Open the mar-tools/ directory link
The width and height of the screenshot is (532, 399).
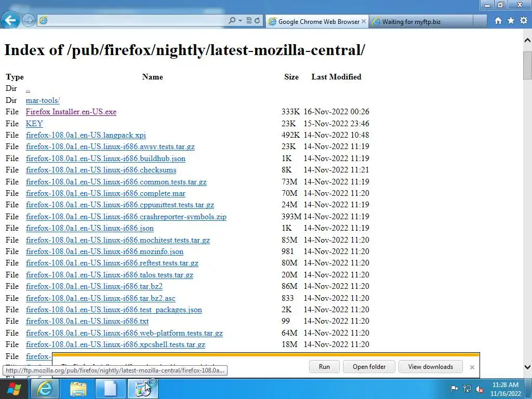coord(43,100)
